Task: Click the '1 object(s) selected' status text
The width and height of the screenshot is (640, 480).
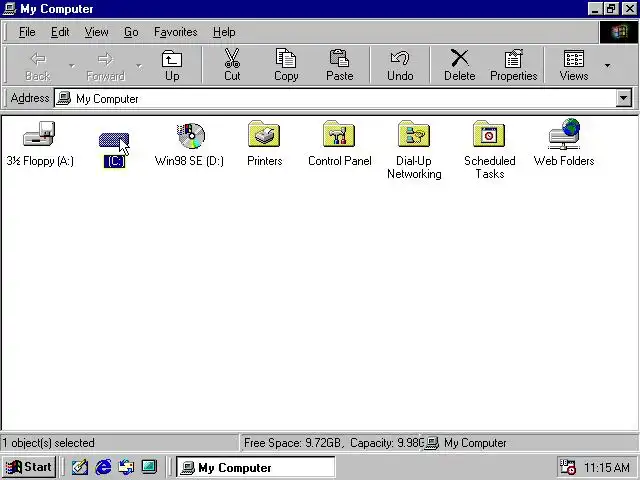Action: click(x=49, y=443)
